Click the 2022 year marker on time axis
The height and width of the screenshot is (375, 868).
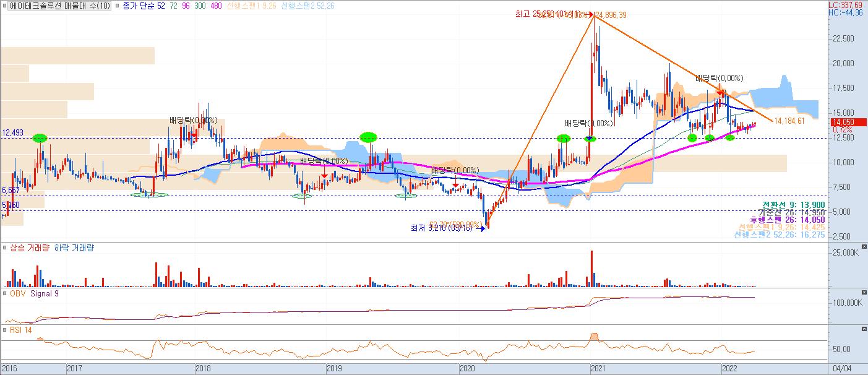click(731, 368)
